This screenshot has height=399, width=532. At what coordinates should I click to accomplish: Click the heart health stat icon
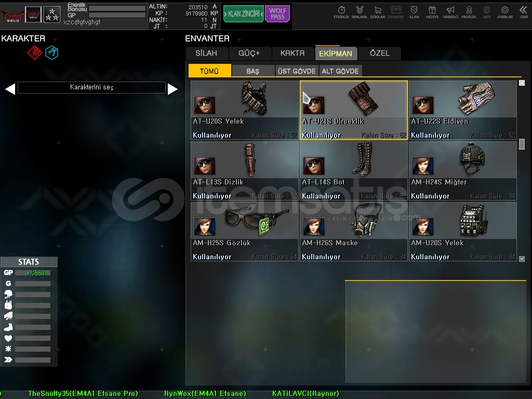[8, 338]
